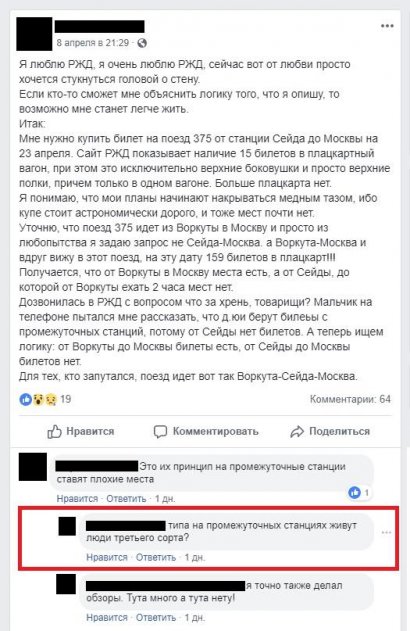
Task: Click the speech bubble icon beside Комментировать
Action: tap(160, 432)
